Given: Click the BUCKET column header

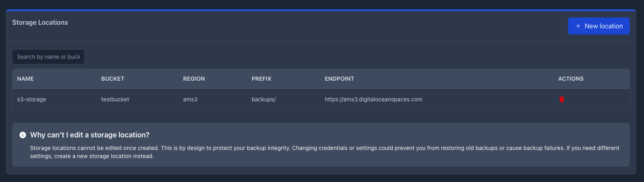Looking at the screenshot, I should (113, 79).
